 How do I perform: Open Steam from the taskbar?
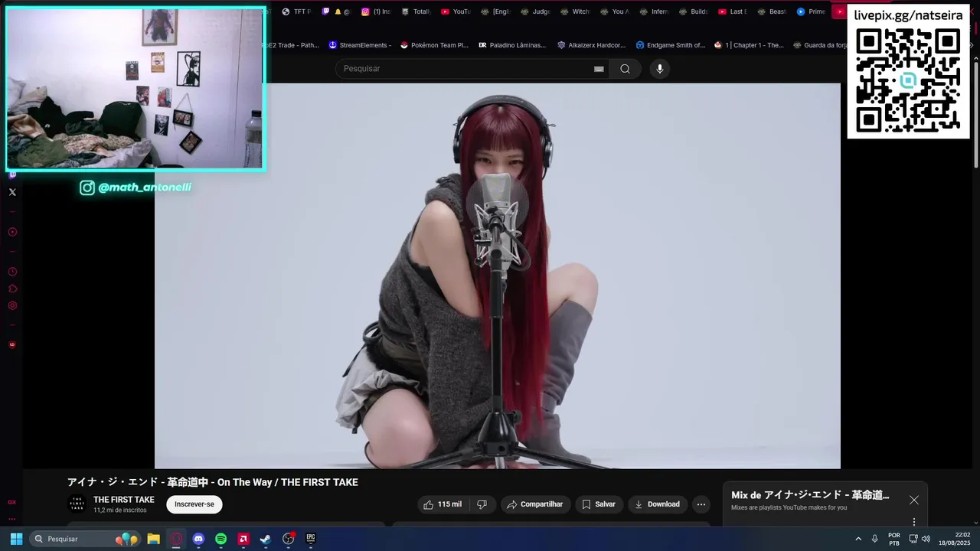pyautogui.click(x=266, y=539)
